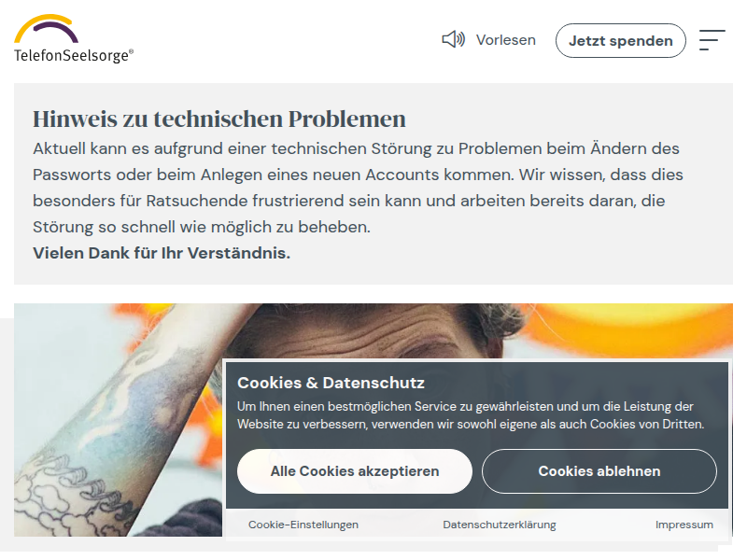
Task: Click the Hinweis zu technischen Problemen heading
Action: click(x=219, y=119)
